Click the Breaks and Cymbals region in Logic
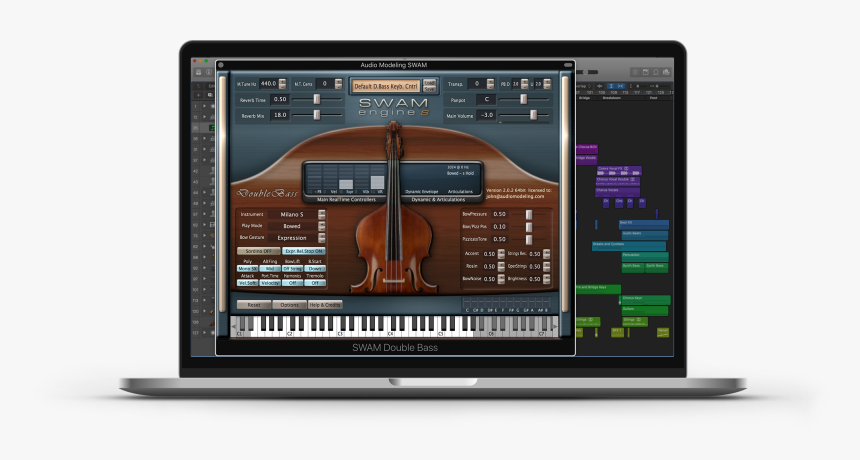The image size is (860, 460). click(x=629, y=246)
